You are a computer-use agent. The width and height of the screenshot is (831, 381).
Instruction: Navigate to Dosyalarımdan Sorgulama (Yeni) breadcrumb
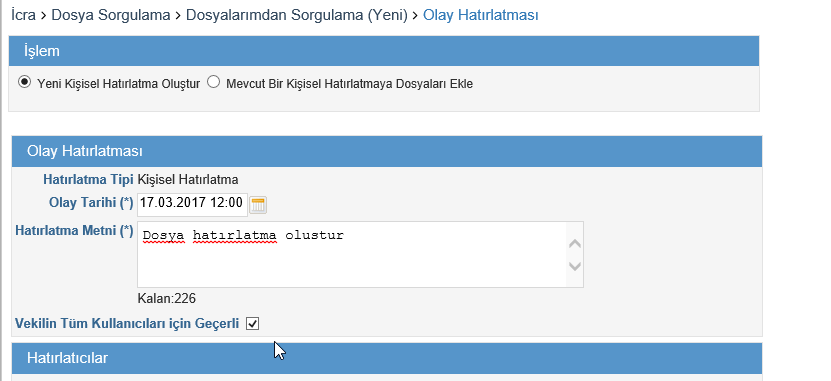[x=297, y=15]
